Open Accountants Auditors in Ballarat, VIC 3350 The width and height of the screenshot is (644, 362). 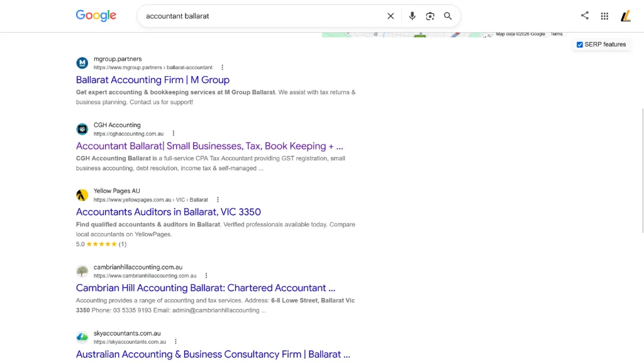tap(169, 212)
